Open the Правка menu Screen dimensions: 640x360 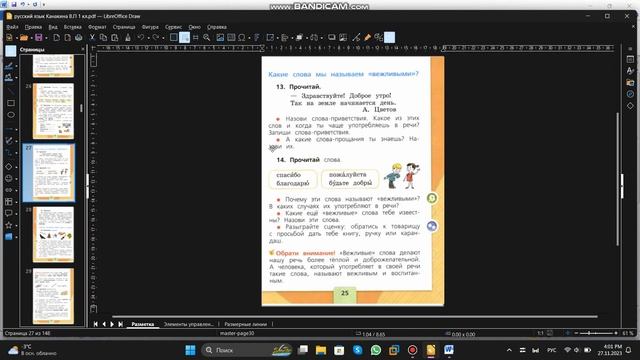33,27
